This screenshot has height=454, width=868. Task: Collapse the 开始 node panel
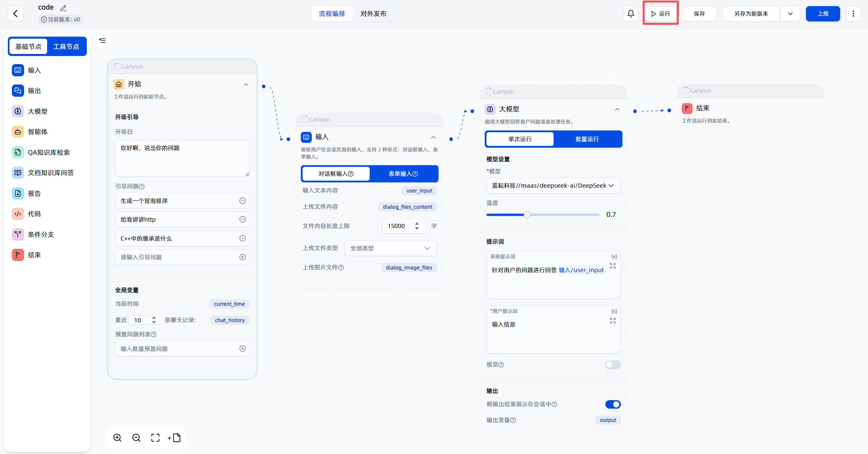246,84
